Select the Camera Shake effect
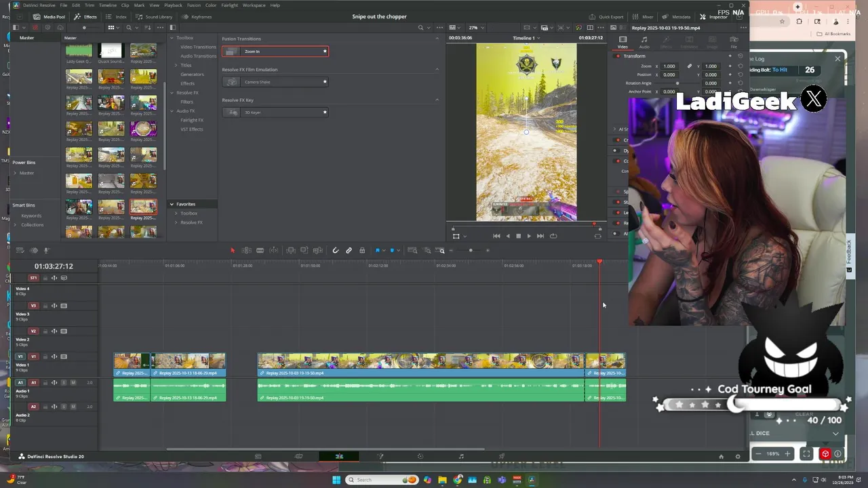 click(x=275, y=82)
